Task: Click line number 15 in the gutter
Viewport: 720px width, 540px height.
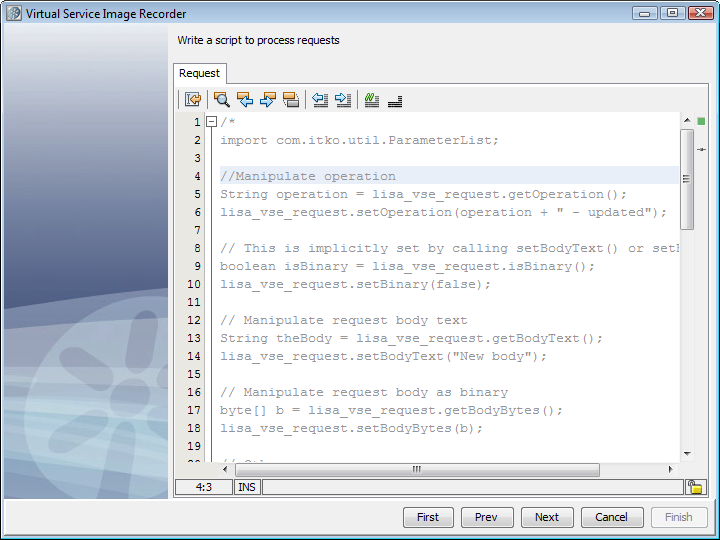Action: pyautogui.click(x=194, y=374)
